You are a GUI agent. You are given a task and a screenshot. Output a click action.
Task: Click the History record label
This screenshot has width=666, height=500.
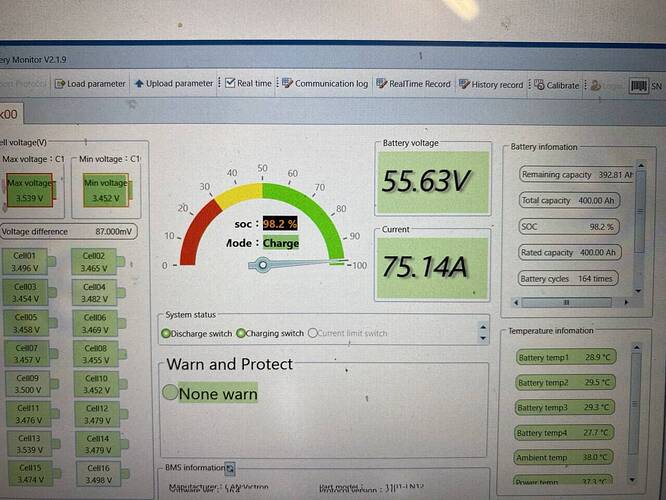point(497,85)
